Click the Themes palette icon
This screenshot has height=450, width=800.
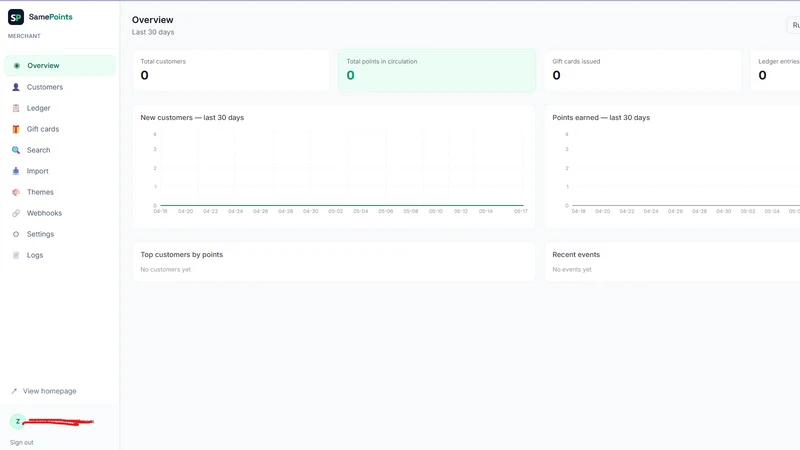tap(16, 192)
